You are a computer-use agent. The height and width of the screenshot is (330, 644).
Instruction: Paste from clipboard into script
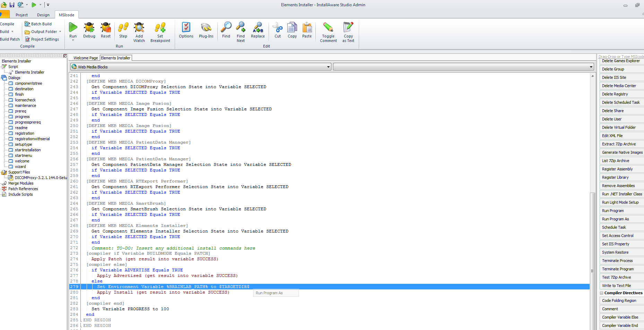pos(307,30)
